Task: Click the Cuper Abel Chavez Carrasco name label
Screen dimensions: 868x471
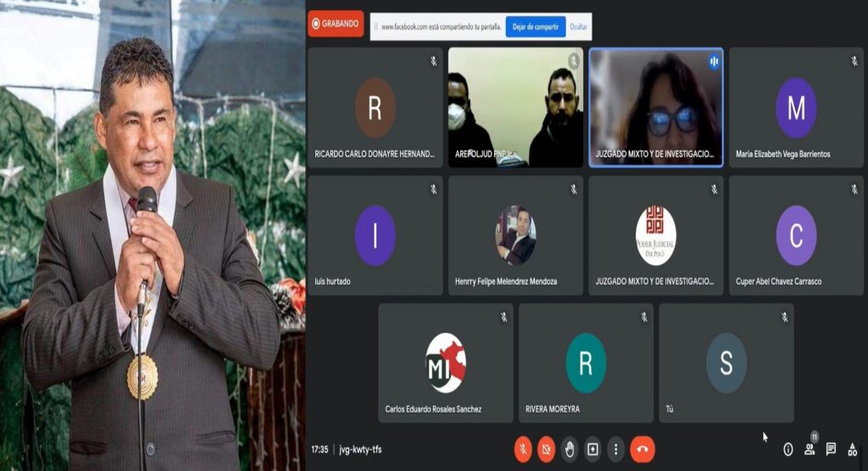Action: click(778, 281)
